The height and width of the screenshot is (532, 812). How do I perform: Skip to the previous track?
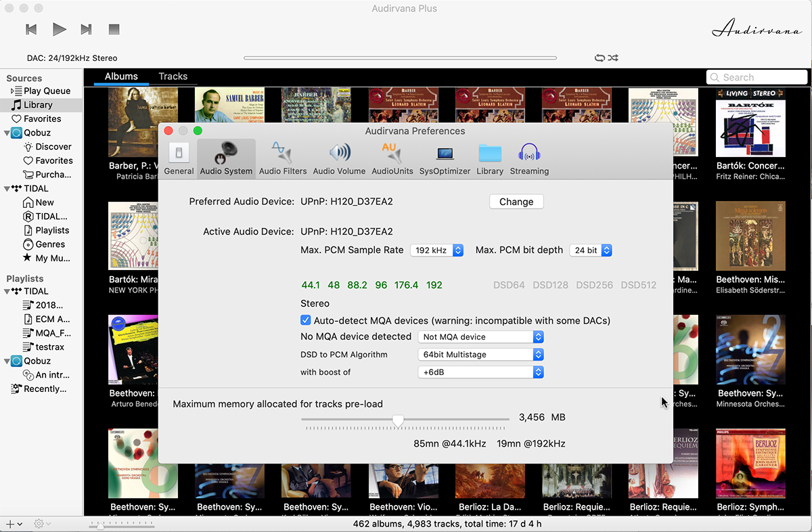(31, 29)
